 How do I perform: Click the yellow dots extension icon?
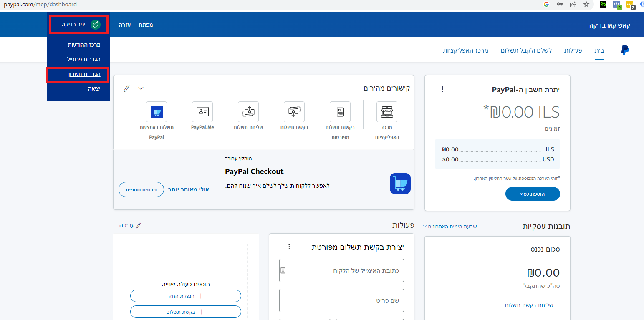pyautogui.click(x=631, y=5)
